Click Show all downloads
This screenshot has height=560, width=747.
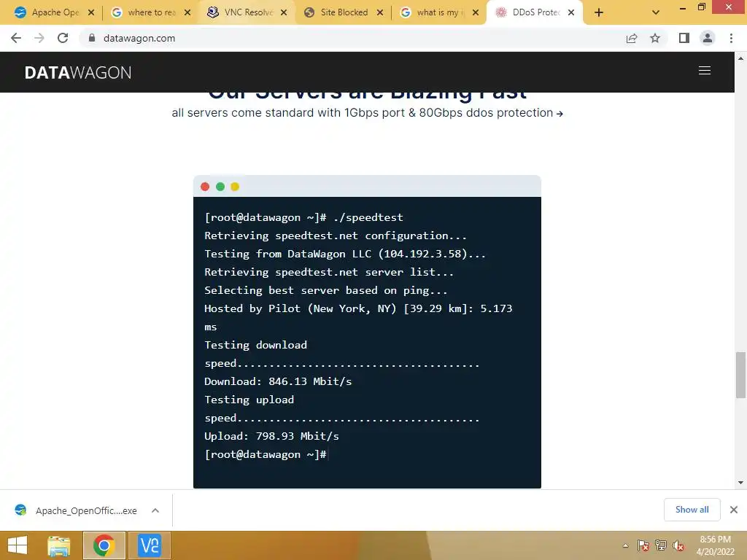(x=692, y=510)
